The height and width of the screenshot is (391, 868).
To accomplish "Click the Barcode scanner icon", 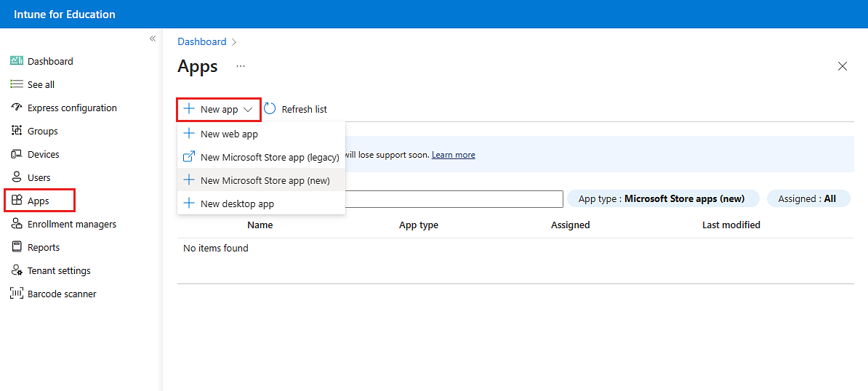I will tap(17, 294).
